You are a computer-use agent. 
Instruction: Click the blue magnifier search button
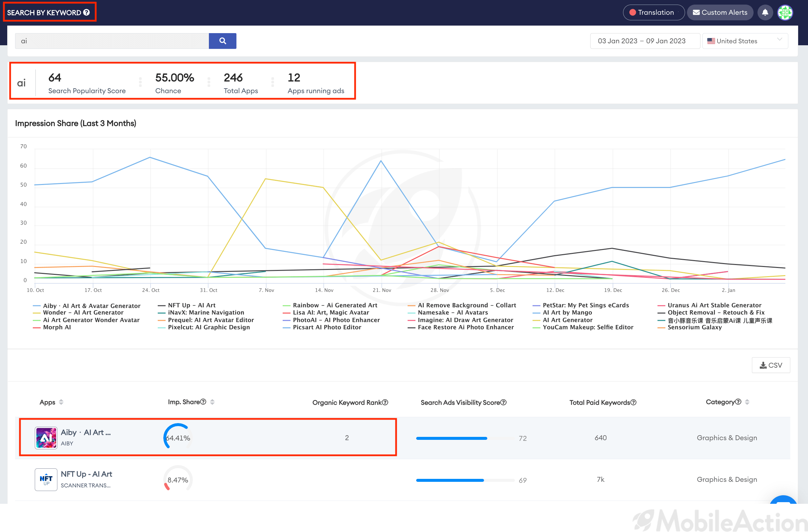(x=222, y=41)
